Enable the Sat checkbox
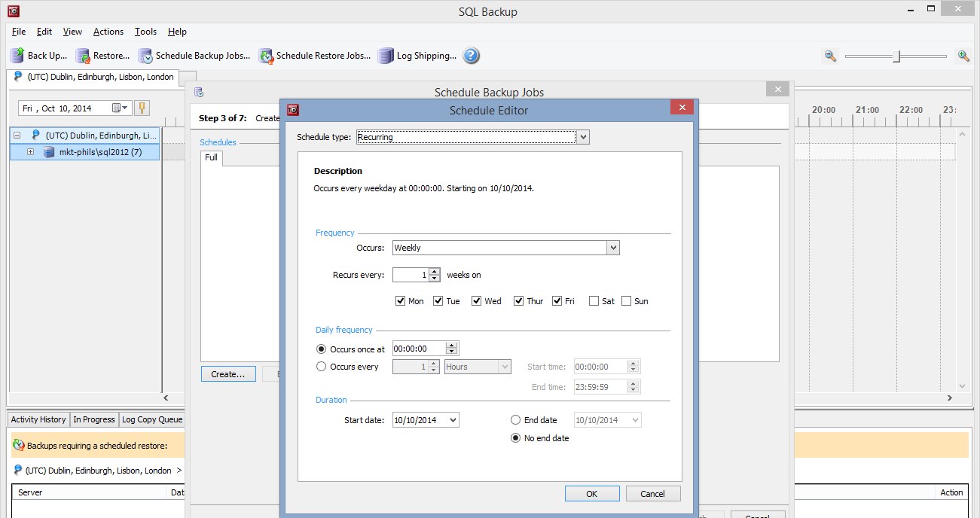The height and width of the screenshot is (518, 980). (594, 301)
